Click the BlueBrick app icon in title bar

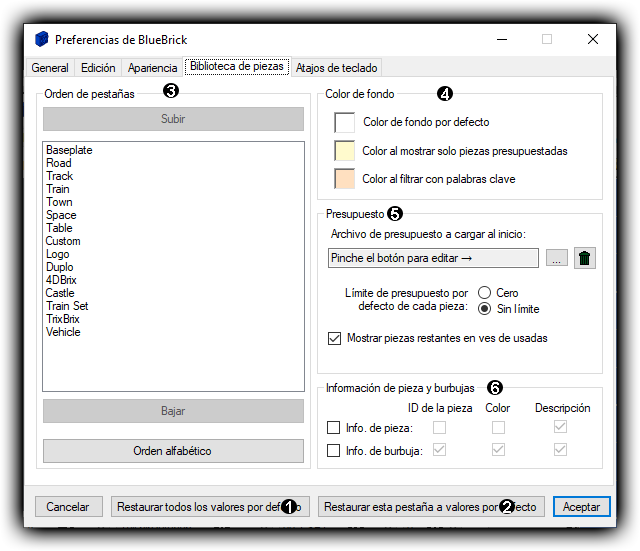point(42,39)
